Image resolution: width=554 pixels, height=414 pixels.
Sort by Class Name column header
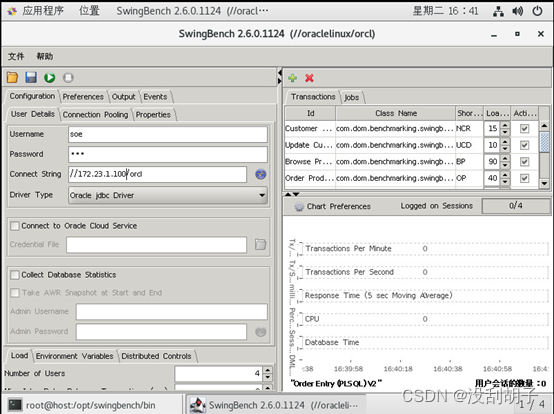(396, 113)
